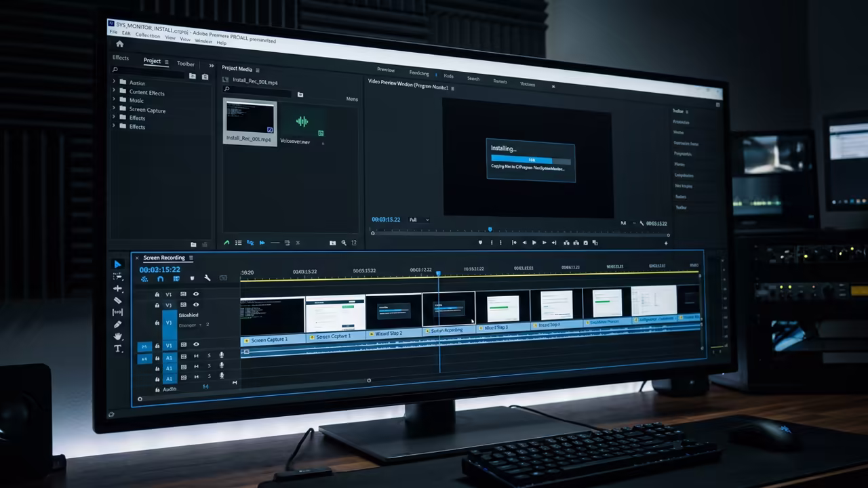Click the magnifier icon at Project Media bottom
Viewport: 868px width, 488px height.
click(344, 243)
